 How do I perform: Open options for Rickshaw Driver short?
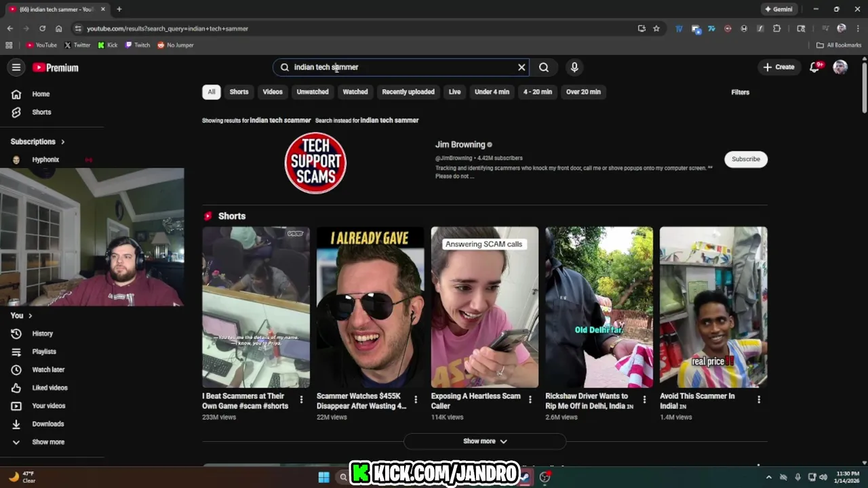click(644, 400)
